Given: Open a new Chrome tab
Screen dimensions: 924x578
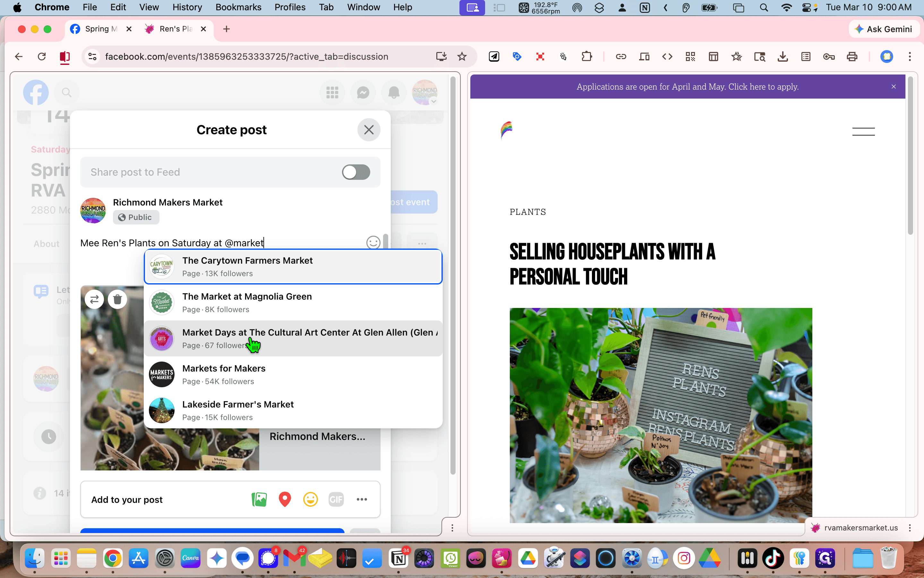Looking at the screenshot, I should 227,29.
